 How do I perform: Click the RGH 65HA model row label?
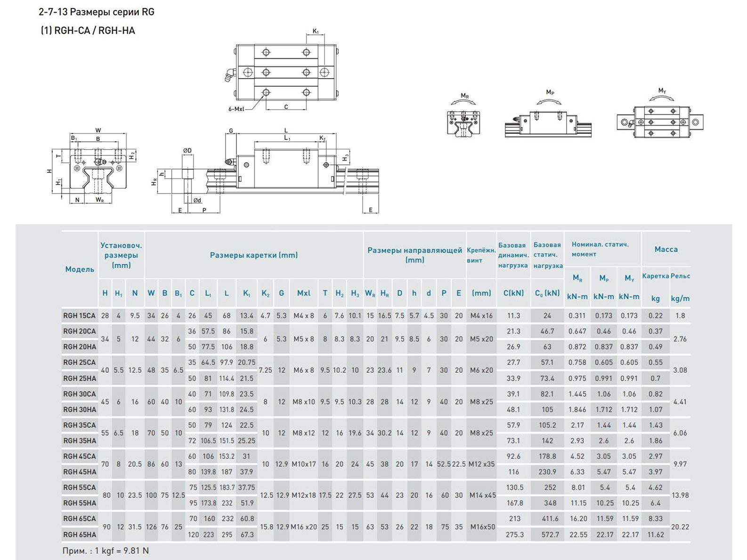(79, 535)
